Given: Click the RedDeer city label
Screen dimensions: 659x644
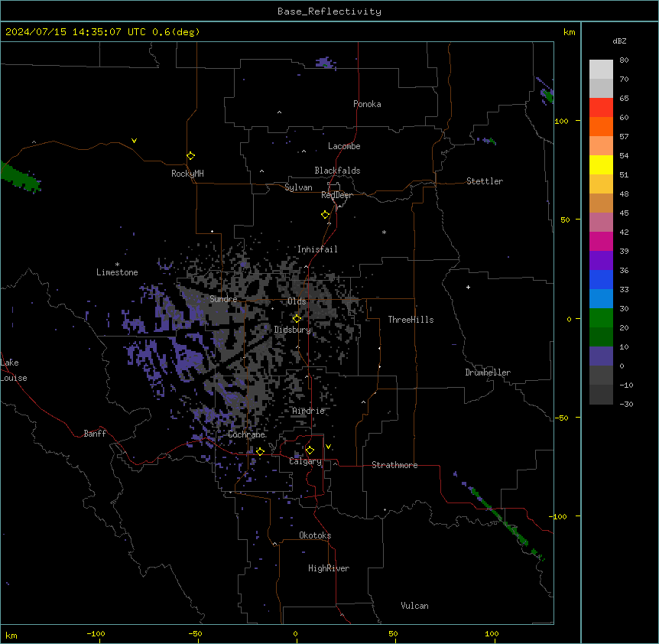Looking at the screenshot, I should click(x=336, y=195).
